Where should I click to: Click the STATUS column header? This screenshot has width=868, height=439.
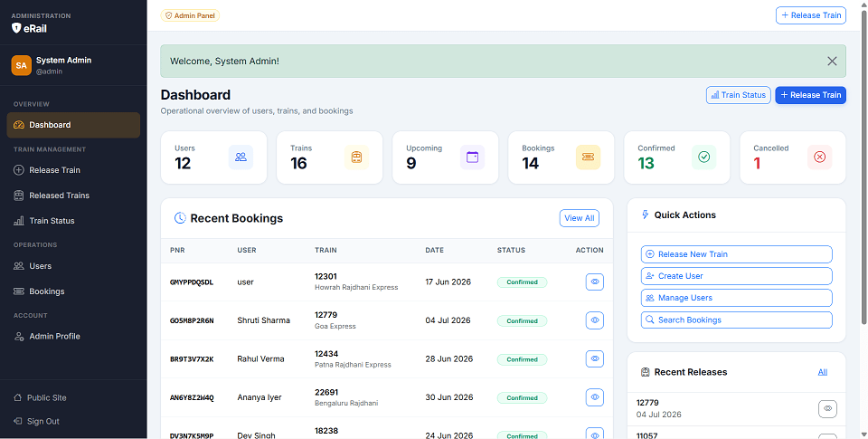[511, 250]
